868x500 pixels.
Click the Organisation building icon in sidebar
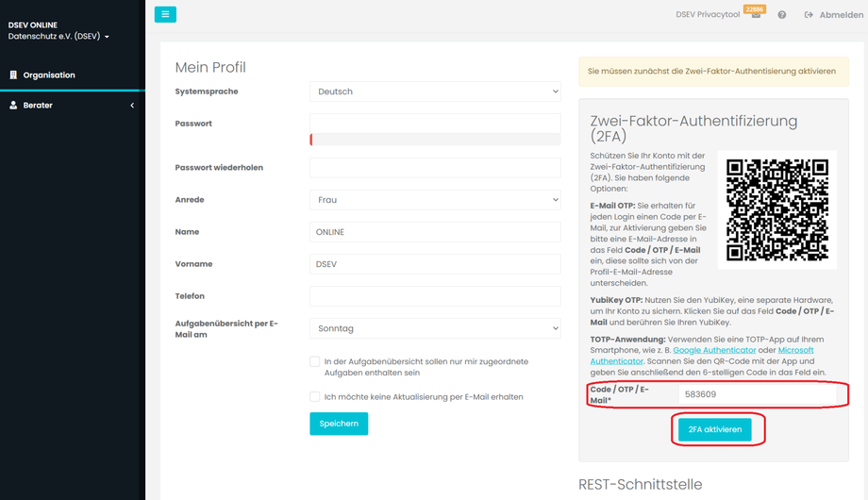tap(13, 75)
